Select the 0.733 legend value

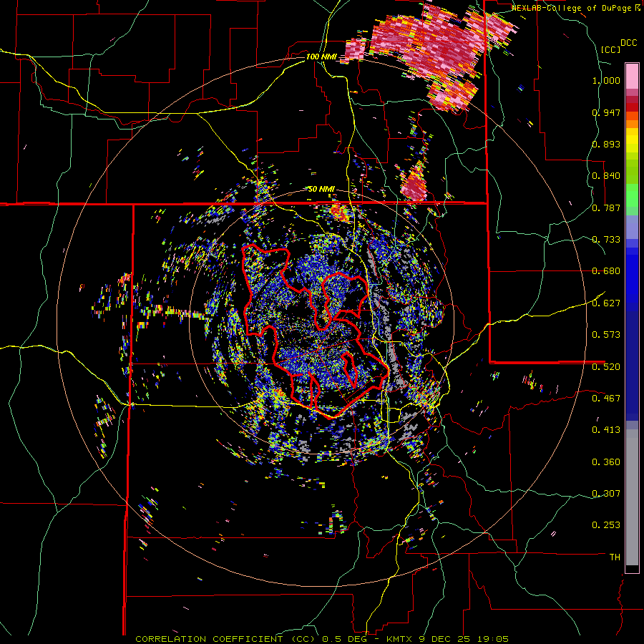point(606,240)
